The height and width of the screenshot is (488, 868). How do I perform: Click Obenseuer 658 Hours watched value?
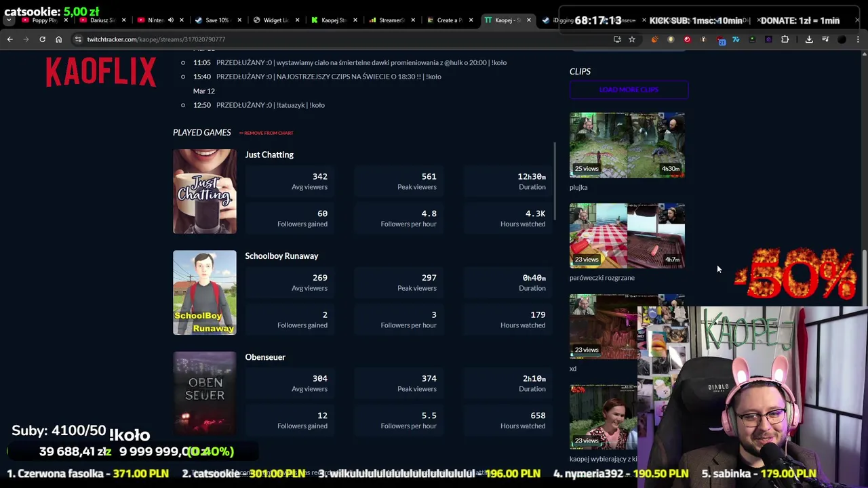538,415
